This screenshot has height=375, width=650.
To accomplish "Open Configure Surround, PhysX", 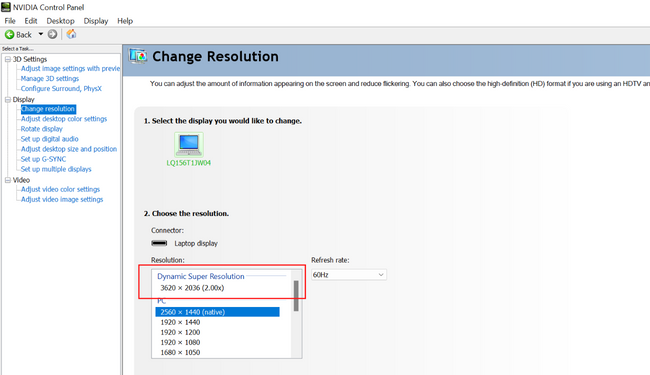I will click(x=61, y=89).
